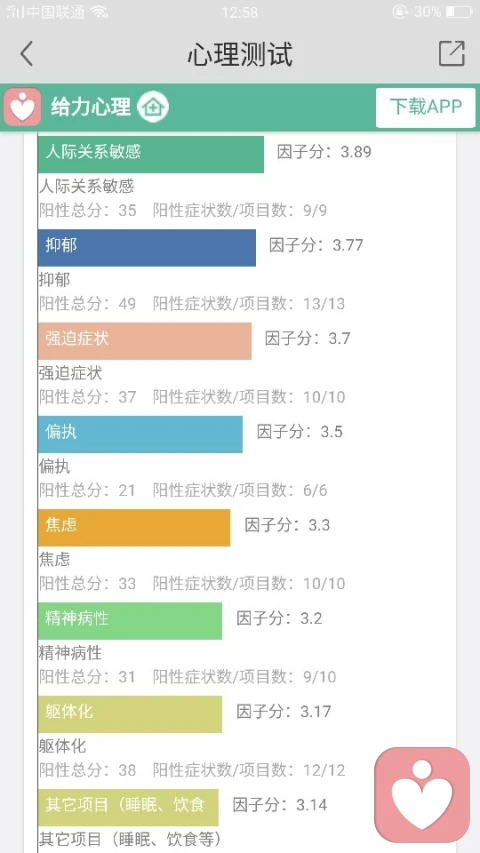Tap the floating pink heart app icon
This screenshot has height=853, width=480.
pos(422,794)
